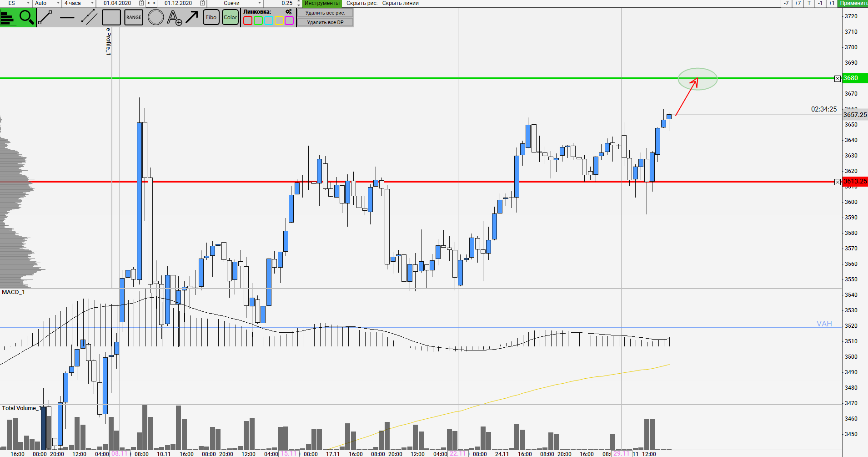The image size is (868, 457).
Task: Open the Color picker button
Action: pyautogui.click(x=231, y=17)
